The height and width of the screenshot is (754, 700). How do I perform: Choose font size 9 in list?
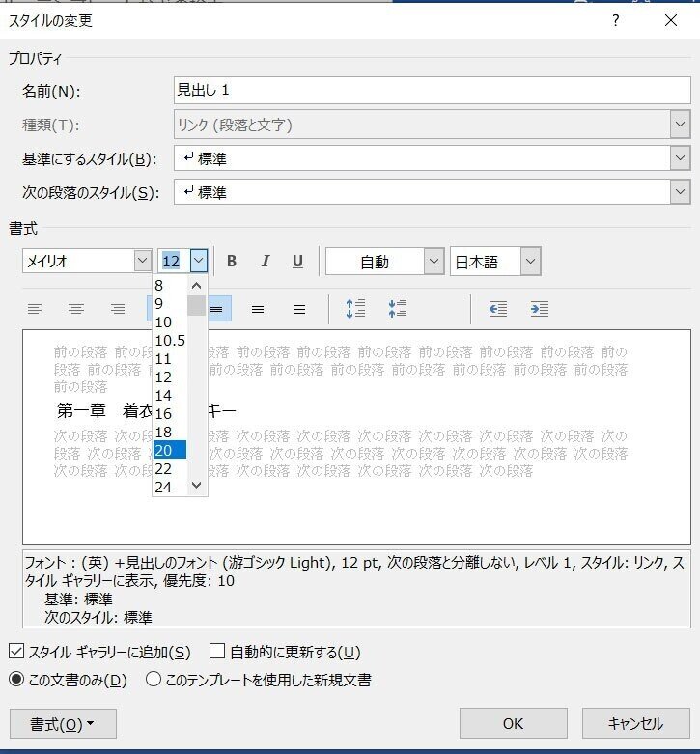(170, 304)
